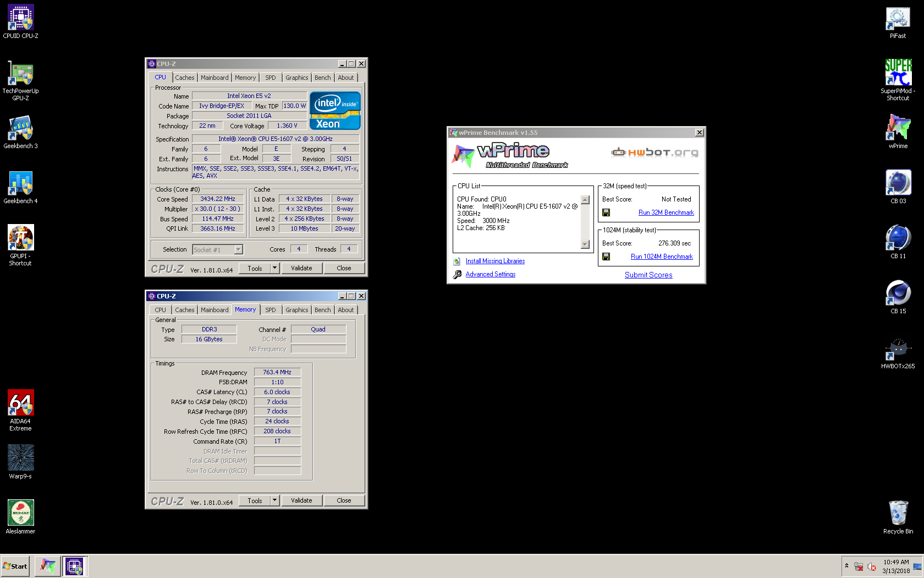Open TechPowerUp GPU-Z desktop shortcut
The width and height of the screenshot is (924, 578).
coord(20,80)
